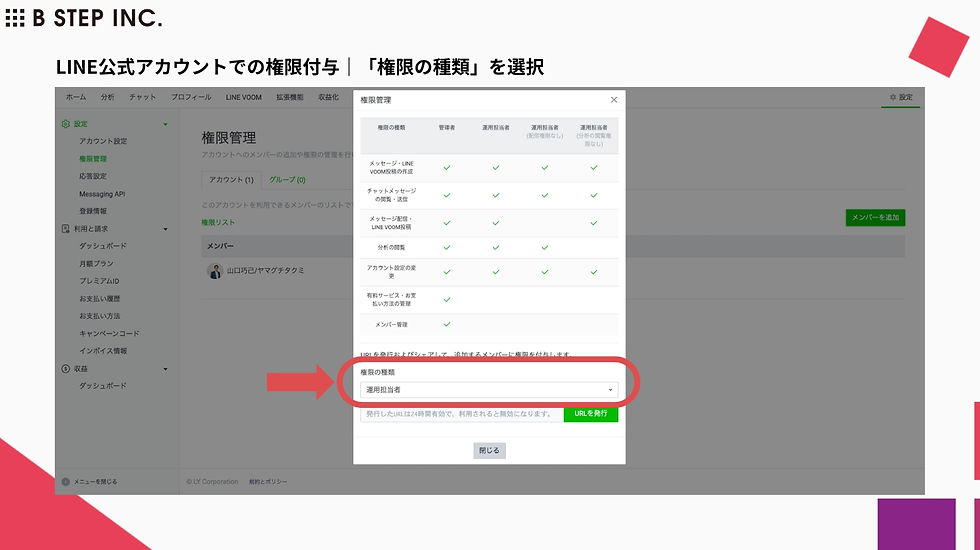The image size is (980, 550).
Task: Open the 規約とポリシー footer link
Action: click(x=268, y=482)
